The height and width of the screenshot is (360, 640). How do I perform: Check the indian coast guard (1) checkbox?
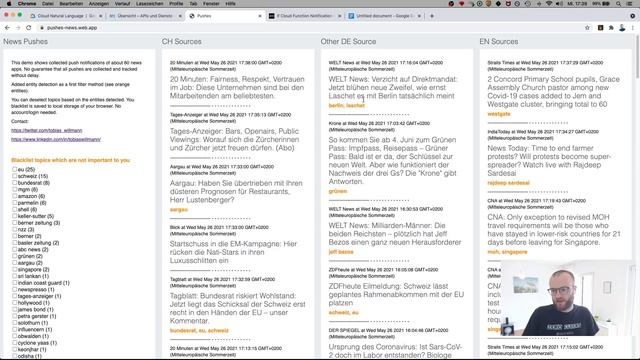(14, 282)
